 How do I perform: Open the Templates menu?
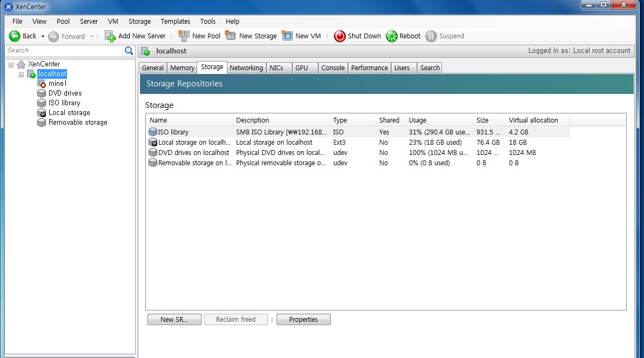click(176, 22)
